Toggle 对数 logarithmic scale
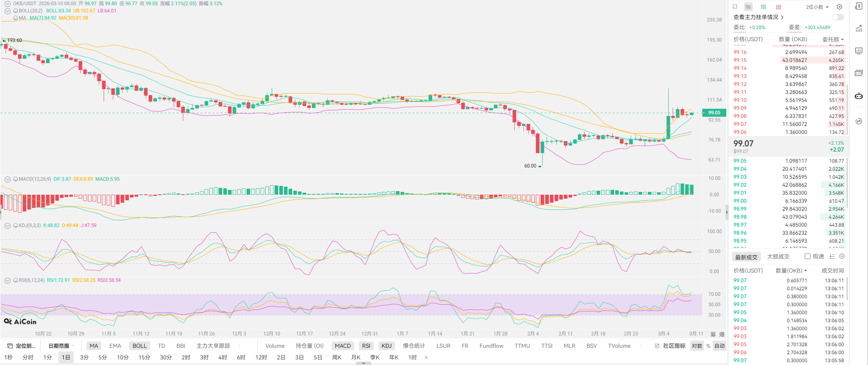 697,346
